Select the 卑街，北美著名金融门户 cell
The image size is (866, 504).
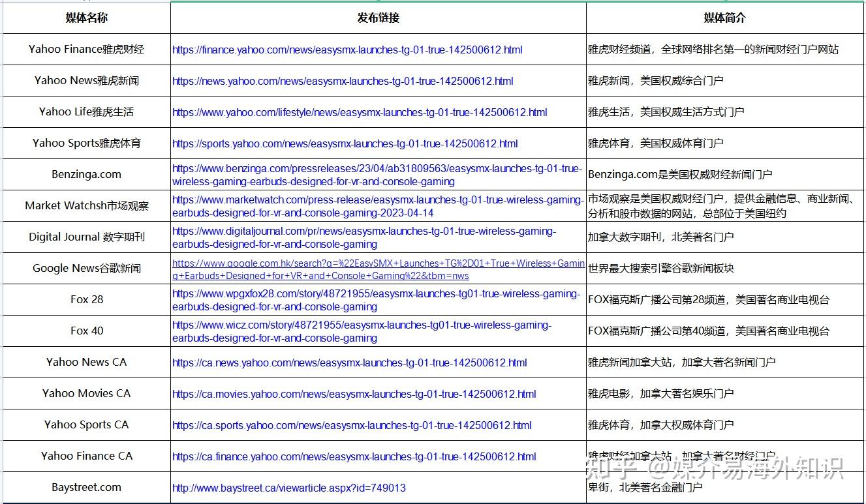click(725, 487)
